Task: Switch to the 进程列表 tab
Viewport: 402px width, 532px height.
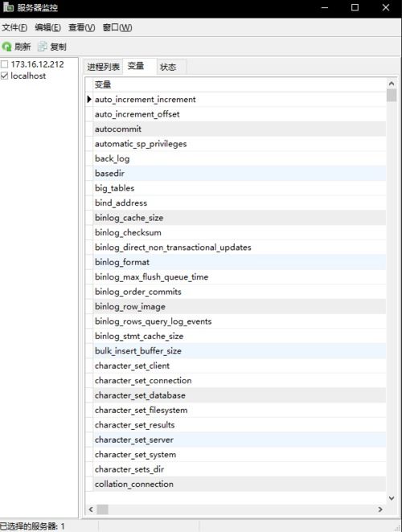Action: pyautogui.click(x=103, y=67)
